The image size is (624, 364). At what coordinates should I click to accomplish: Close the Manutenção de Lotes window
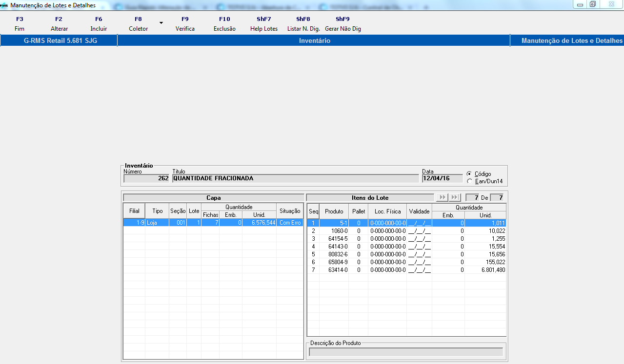(610, 4)
